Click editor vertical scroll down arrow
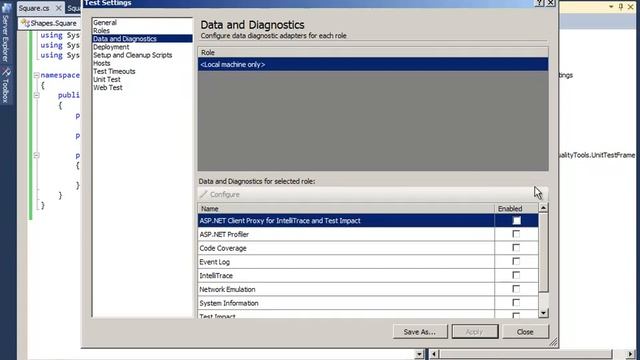Image resolution: width=640 pixels, height=360 pixels. [x=419, y=354]
